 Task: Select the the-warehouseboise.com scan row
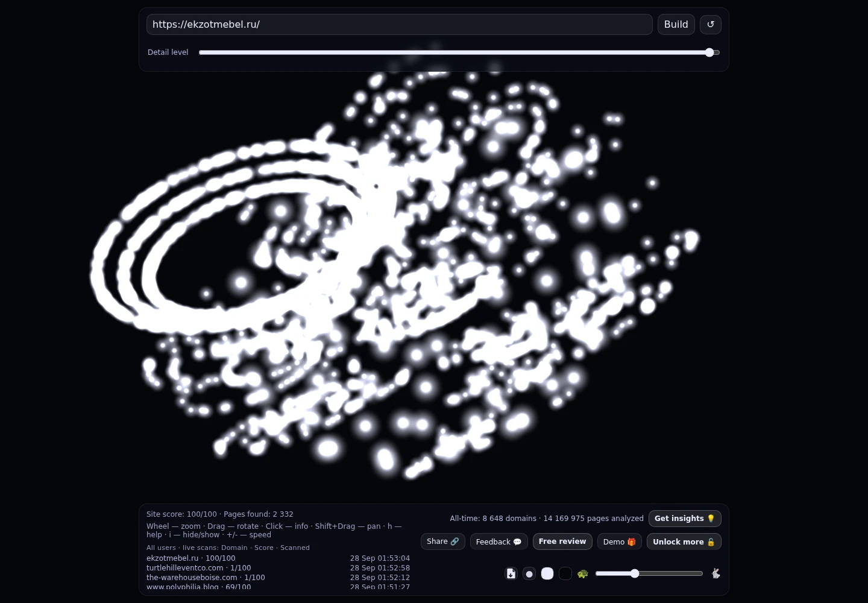[x=278, y=578]
